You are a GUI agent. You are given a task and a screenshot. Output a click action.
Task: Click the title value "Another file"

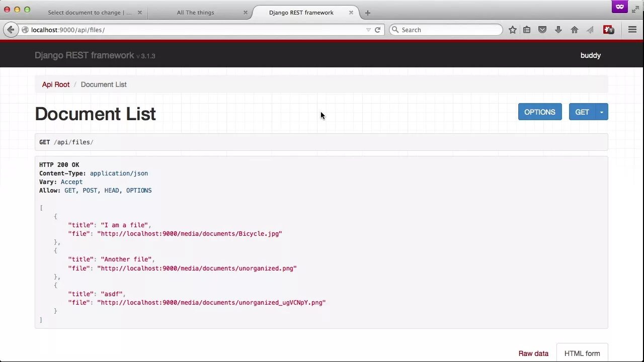pos(126,259)
